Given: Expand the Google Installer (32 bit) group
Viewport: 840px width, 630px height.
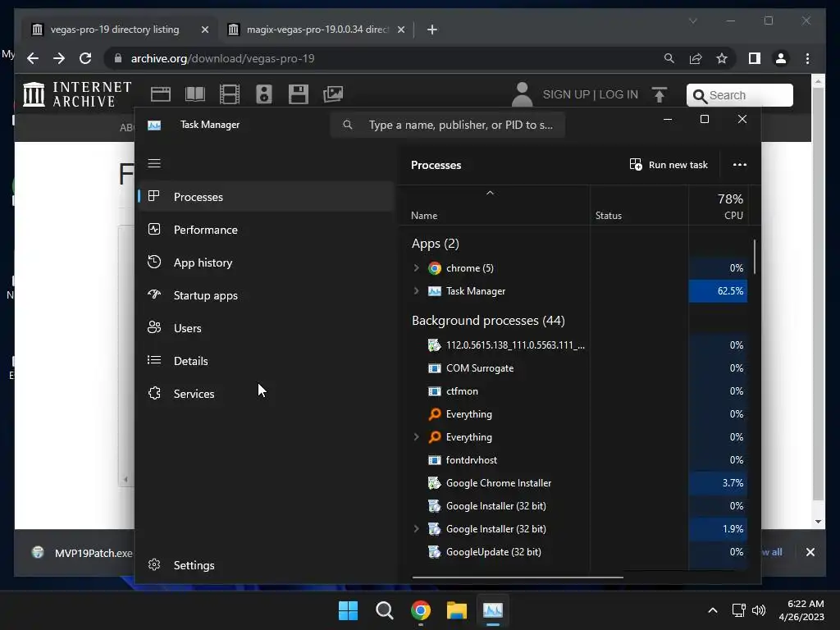Looking at the screenshot, I should click(x=416, y=529).
